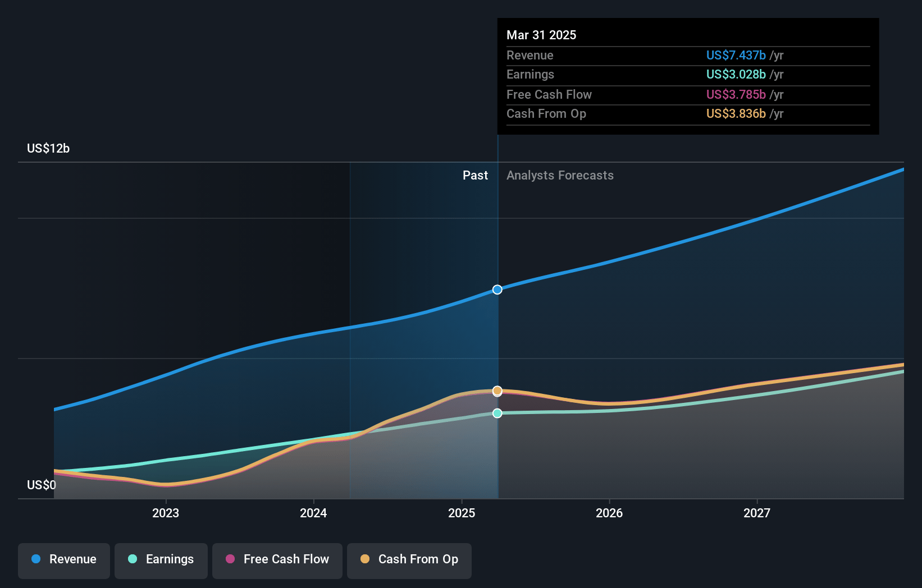This screenshot has height=588, width=922.
Task: Click the 2024 x-axis label
Action: 313,513
